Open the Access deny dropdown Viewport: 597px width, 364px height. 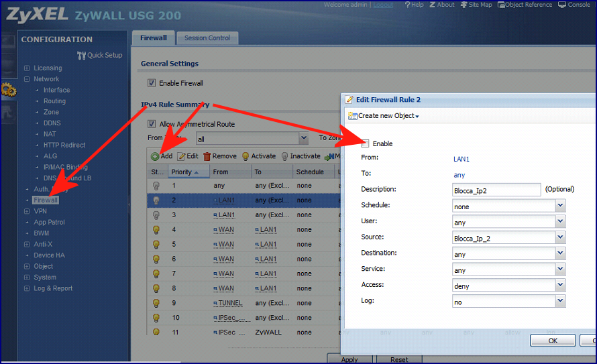[x=560, y=286]
